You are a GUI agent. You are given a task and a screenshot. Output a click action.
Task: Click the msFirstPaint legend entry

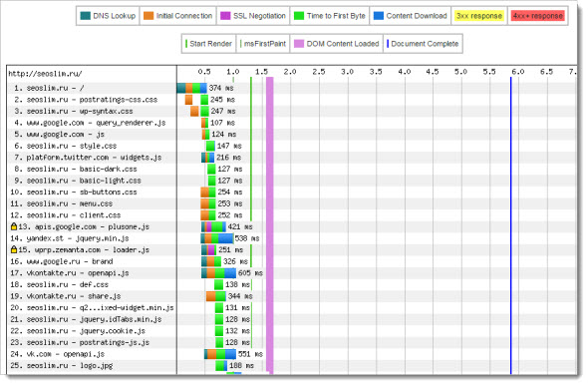(x=263, y=44)
